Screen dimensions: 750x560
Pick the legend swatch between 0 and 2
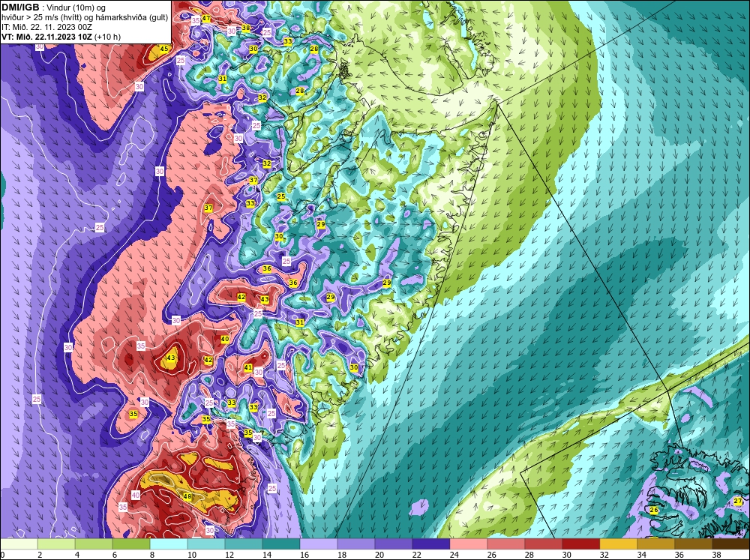click(x=19, y=544)
